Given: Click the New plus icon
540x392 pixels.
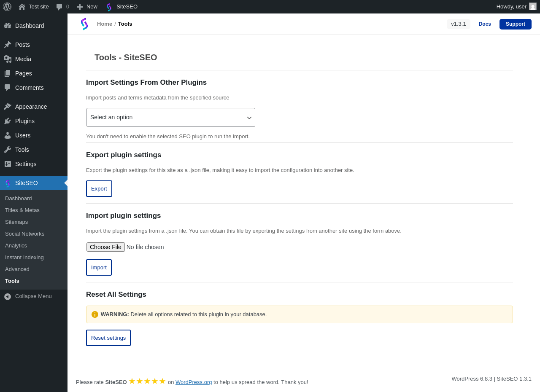Looking at the screenshot, I should click(x=80, y=7).
